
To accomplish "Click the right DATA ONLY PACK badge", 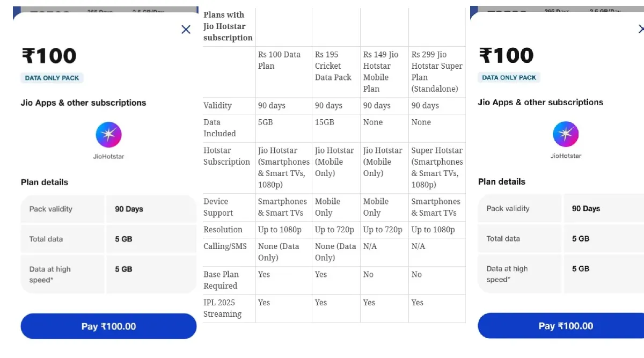I will [x=509, y=77].
